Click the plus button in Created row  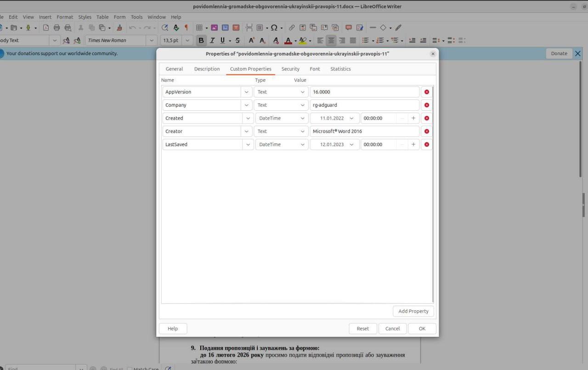pos(413,118)
